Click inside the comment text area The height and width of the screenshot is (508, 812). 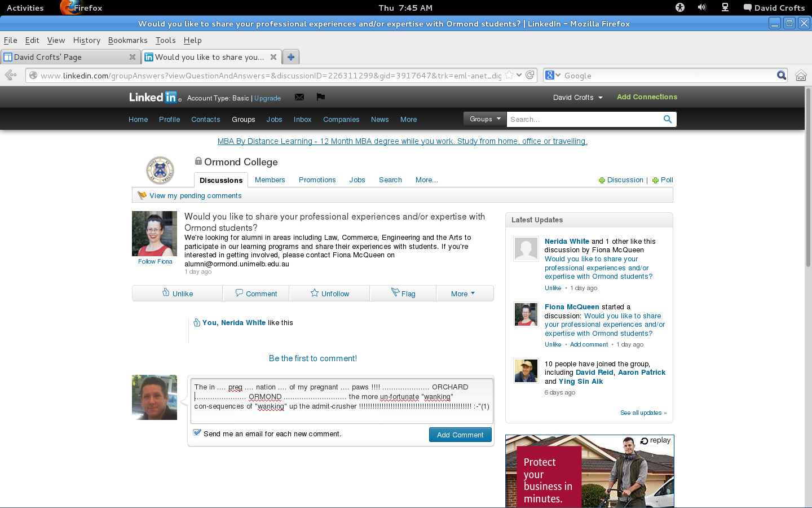(342, 401)
